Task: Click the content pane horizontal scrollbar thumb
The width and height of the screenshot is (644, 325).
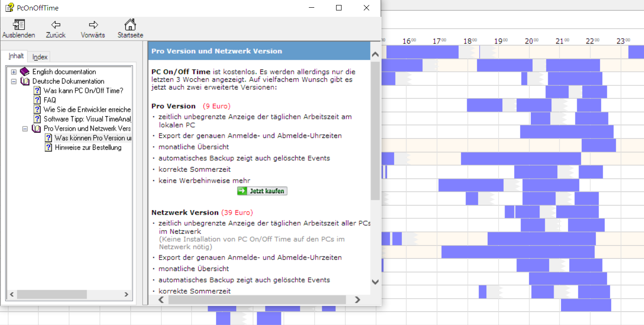Action: 257,300
